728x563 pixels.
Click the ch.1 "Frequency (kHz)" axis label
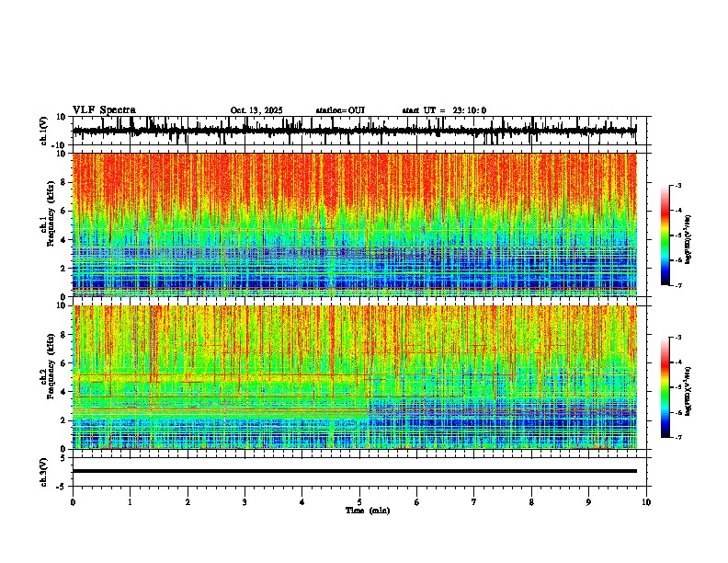point(51,213)
